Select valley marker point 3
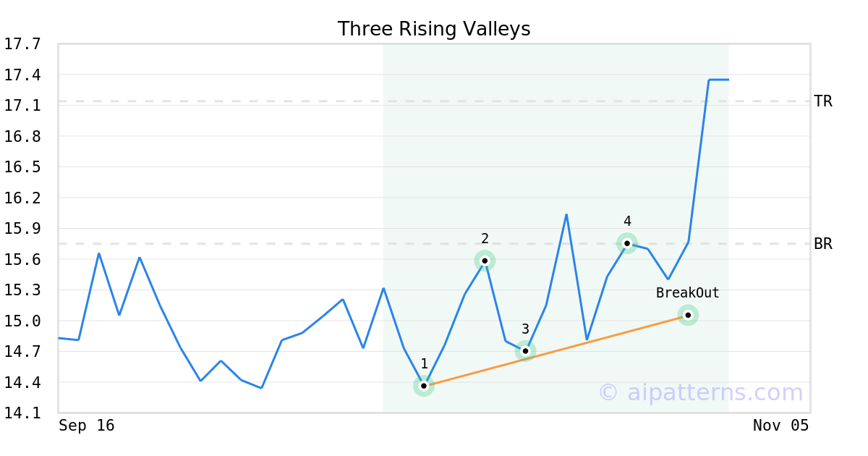This screenshot has height=456, width=868. (526, 351)
